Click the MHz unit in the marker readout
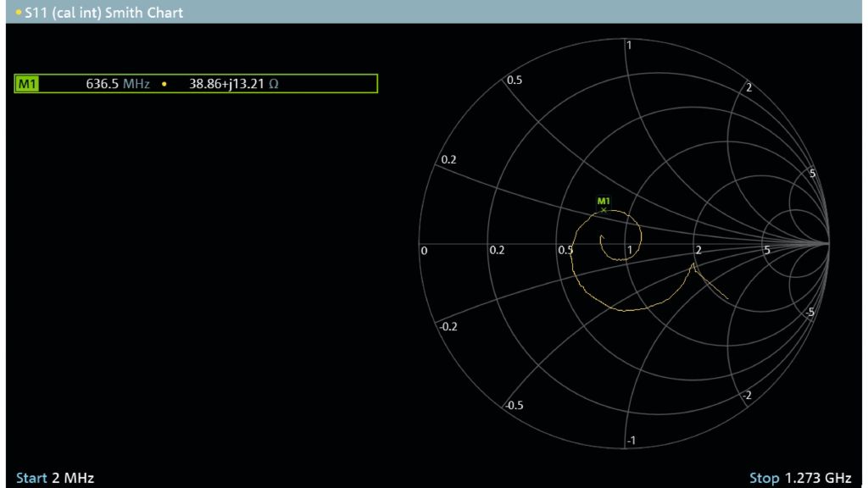The height and width of the screenshot is (488, 868). [136, 84]
